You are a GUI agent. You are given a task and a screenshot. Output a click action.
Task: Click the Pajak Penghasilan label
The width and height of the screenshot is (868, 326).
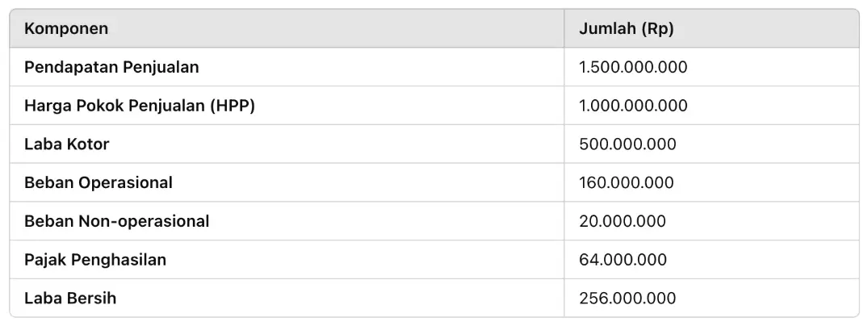[x=95, y=260]
